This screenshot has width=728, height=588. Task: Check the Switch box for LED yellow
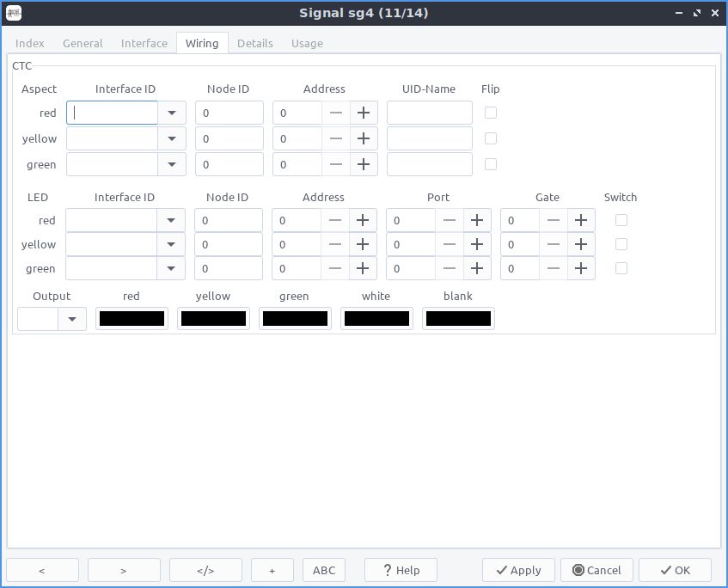(x=621, y=244)
